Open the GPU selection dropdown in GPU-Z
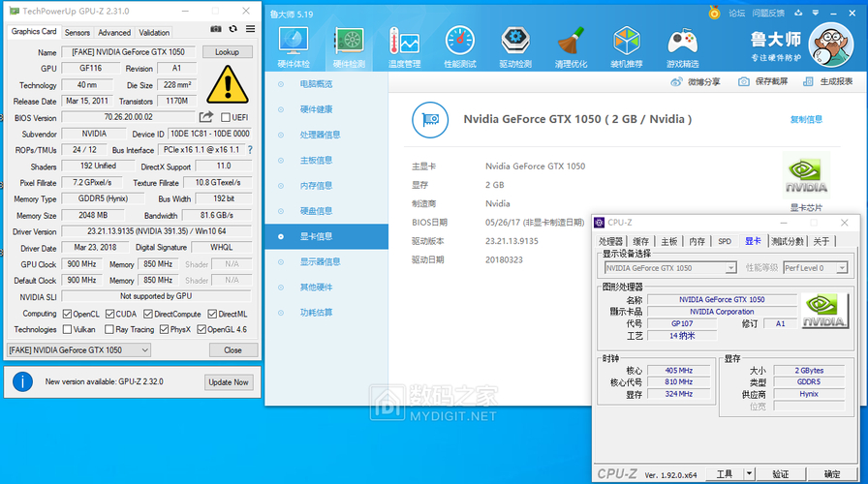This screenshot has width=868, height=484. click(x=78, y=350)
